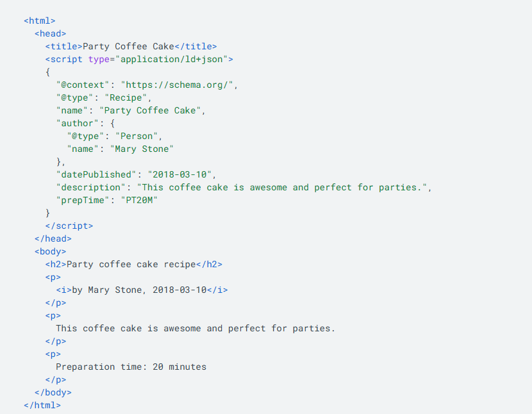The height and width of the screenshot is (414, 532).
Task: Click the opening body tag
Action: coord(50,251)
